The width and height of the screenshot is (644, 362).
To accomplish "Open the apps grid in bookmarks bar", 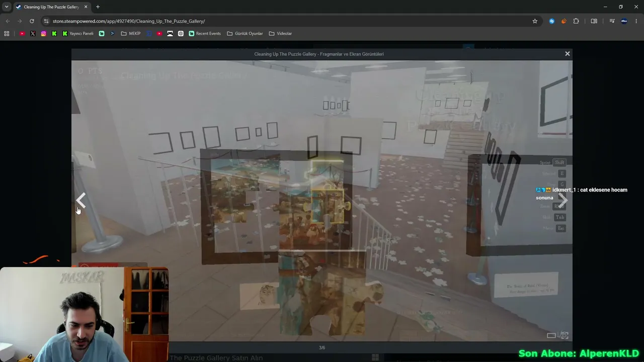I will pos(7,34).
